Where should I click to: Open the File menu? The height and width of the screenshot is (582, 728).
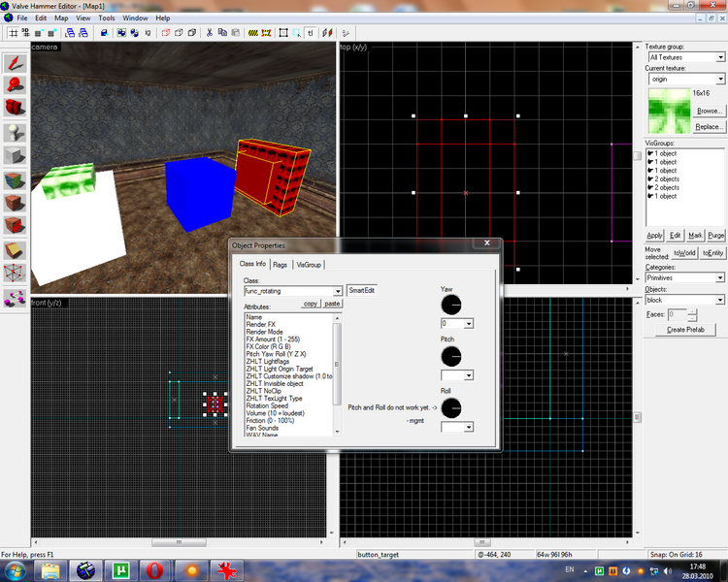(x=21, y=18)
